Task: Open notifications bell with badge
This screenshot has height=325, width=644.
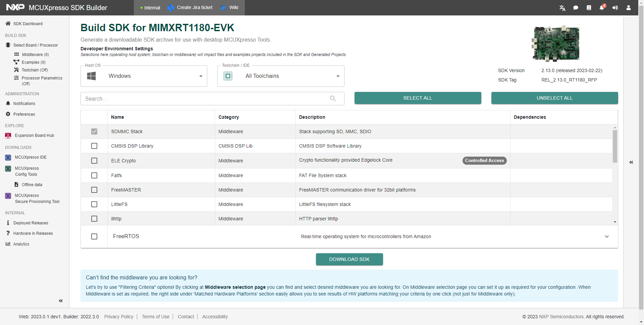Action: pyautogui.click(x=602, y=8)
